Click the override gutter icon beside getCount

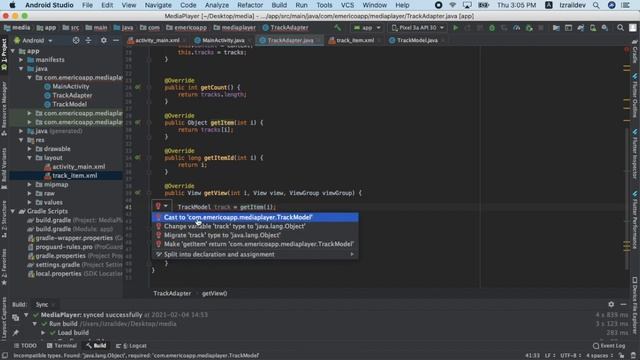pyautogui.click(x=138, y=87)
